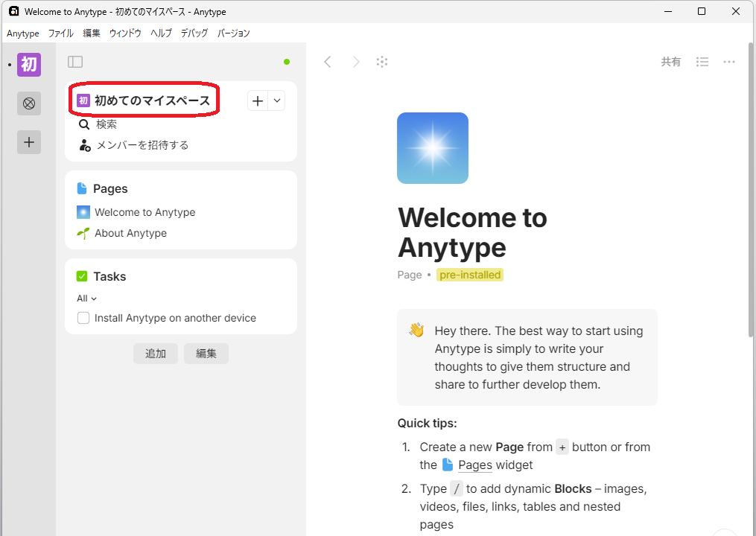
Task: Click the About Anytype sprout icon
Action: [83, 233]
